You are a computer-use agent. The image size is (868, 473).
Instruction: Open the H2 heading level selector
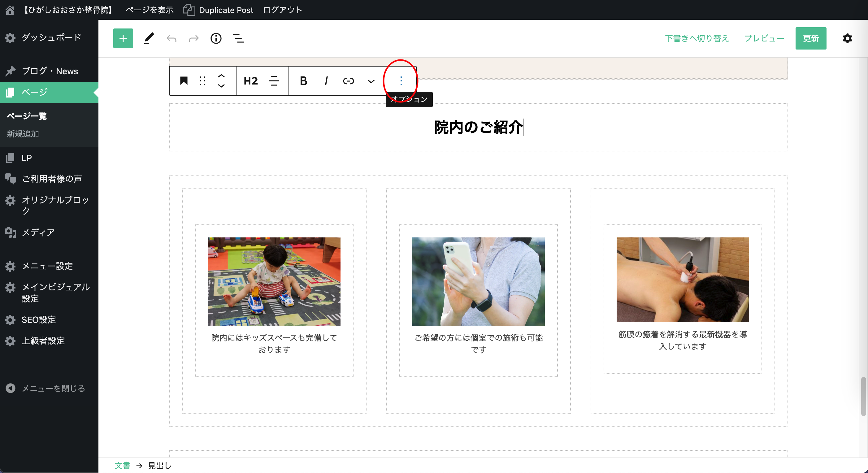pyautogui.click(x=251, y=81)
